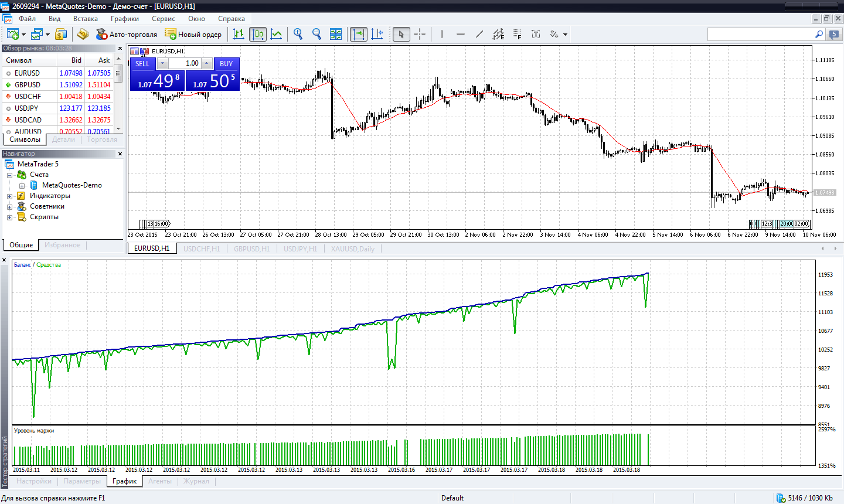844x504 pixels.
Task: Toggle the Авто-торговля auto-trading button
Action: (127, 34)
